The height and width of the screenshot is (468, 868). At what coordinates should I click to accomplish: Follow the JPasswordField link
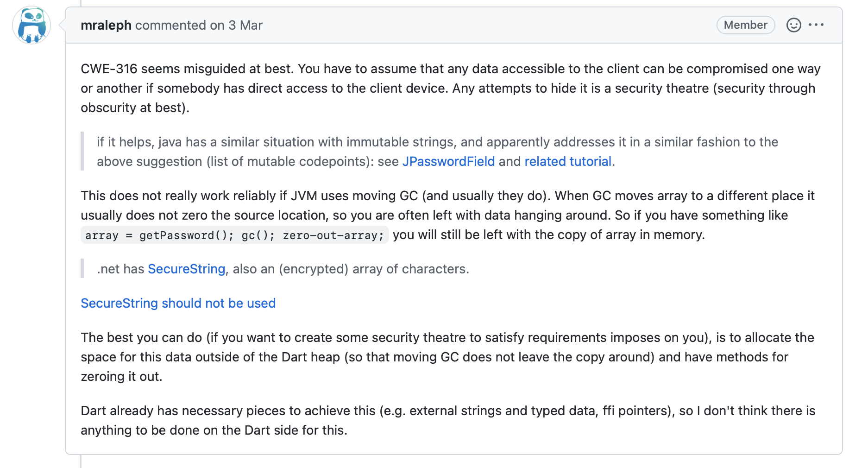[448, 161]
